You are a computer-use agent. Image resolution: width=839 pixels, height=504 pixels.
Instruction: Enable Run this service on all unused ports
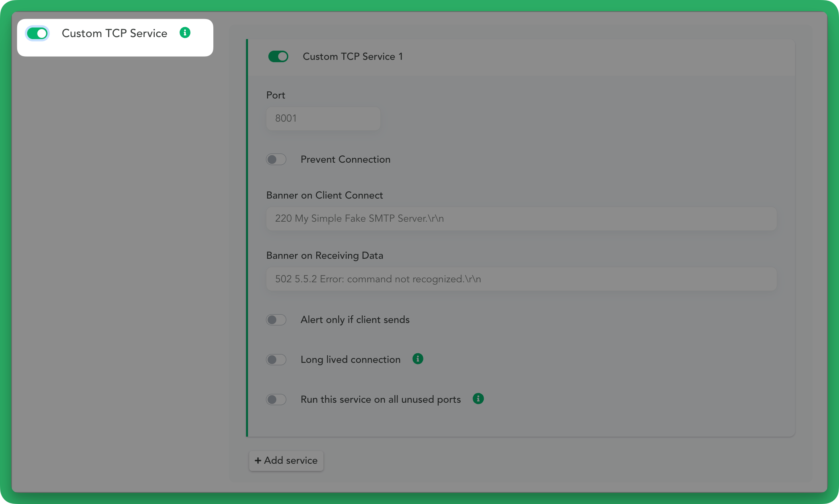(278, 399)
